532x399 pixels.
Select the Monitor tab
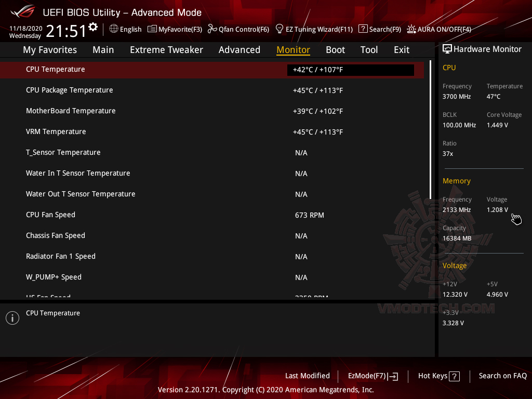click(x=293, y=50)
